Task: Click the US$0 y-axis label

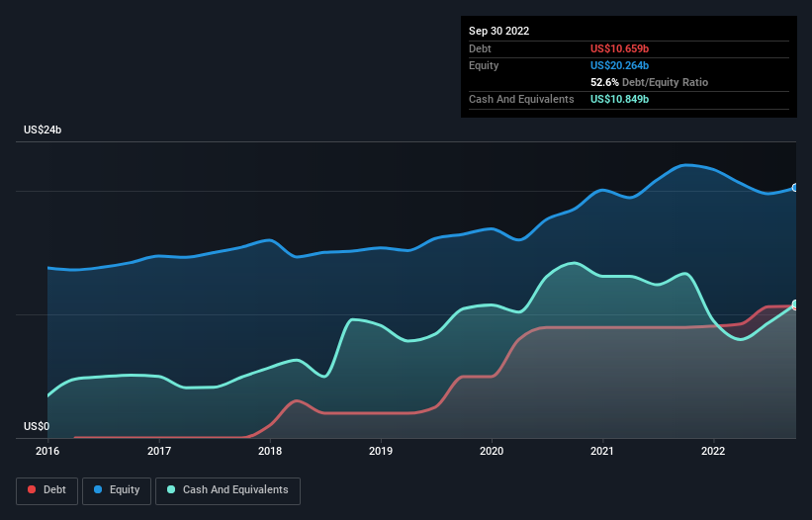Action: point(37,426)
